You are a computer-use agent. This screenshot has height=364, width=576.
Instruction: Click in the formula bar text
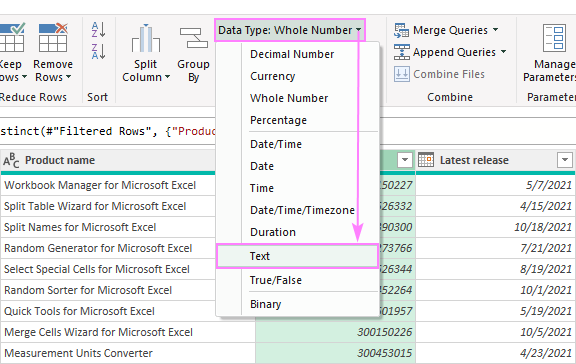108,131
